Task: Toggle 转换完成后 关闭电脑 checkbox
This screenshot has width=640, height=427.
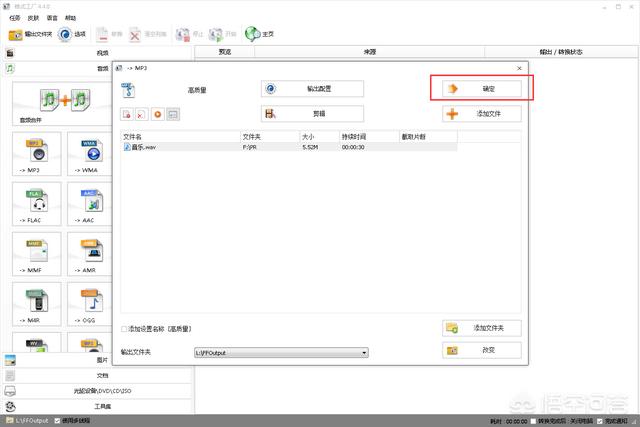Action: pyautogui.click(x=533, y=421)
